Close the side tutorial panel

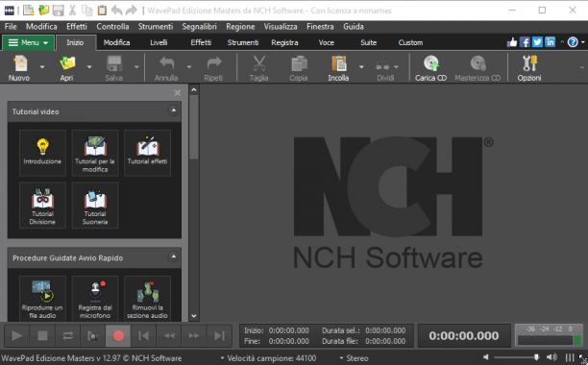(178, 93)
